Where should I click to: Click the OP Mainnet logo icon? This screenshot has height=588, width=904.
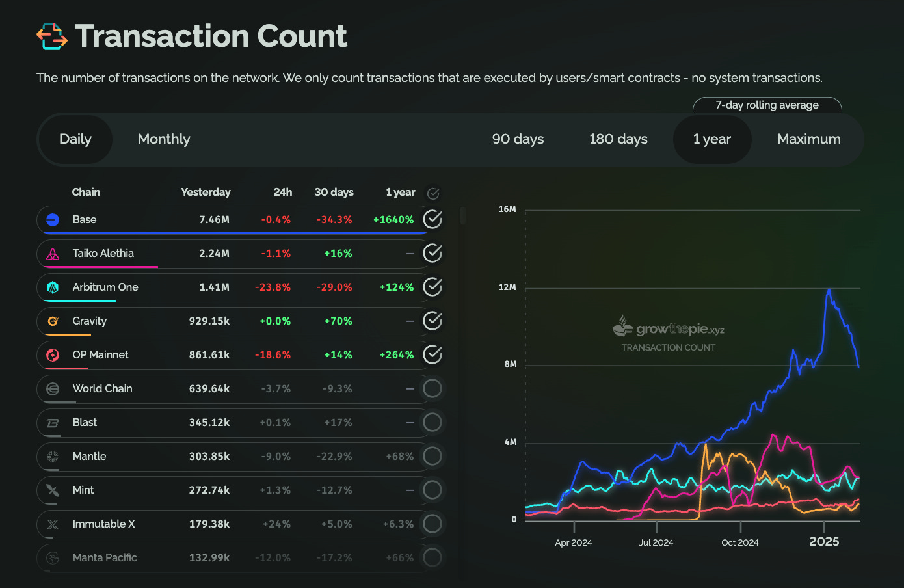[x=53, y=355]
